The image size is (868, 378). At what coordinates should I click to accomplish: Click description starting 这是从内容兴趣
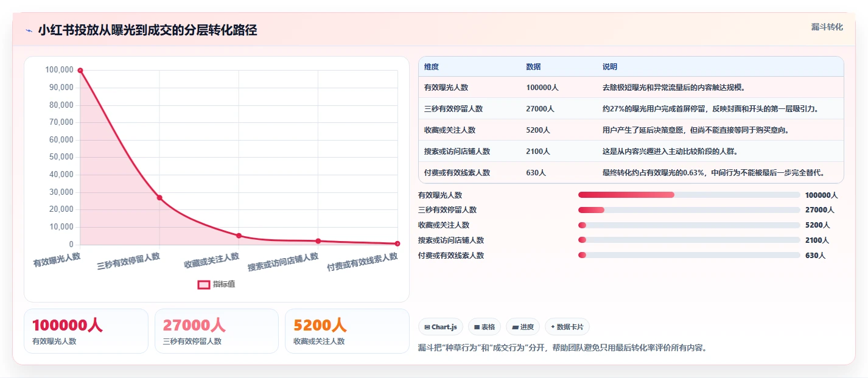(x=670, y=152)
